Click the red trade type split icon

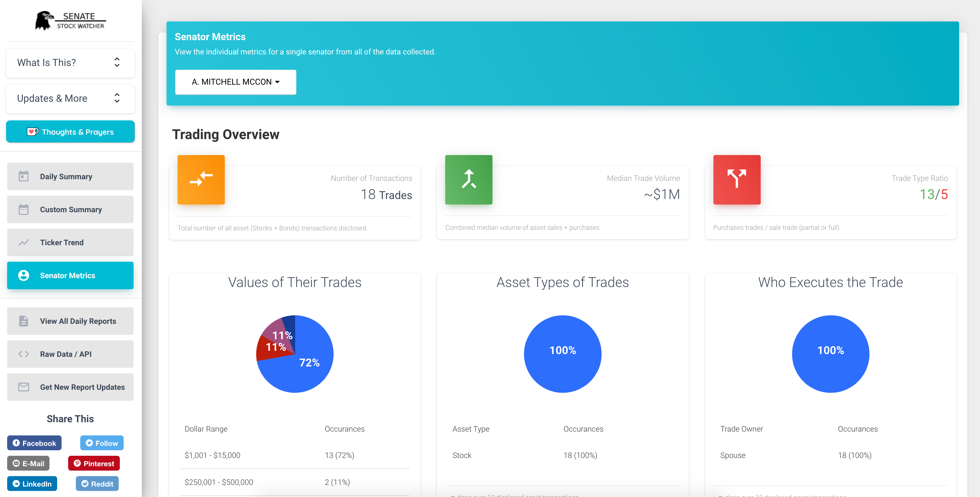737,179
